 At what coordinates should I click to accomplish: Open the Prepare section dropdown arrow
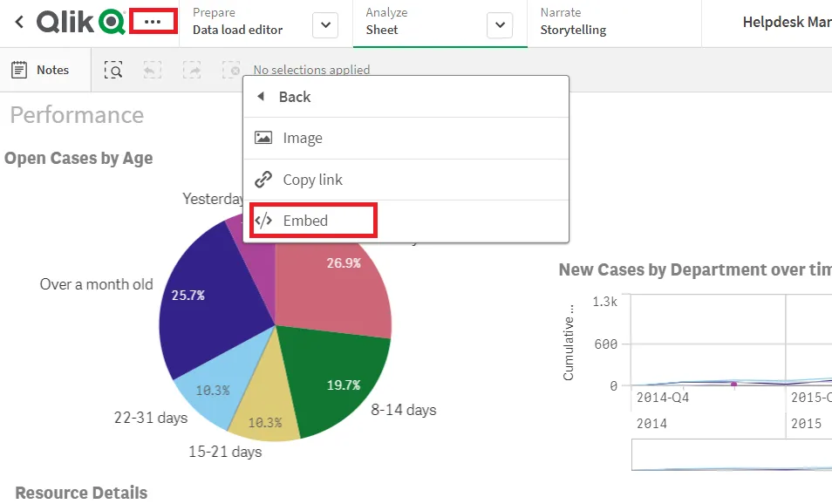(x=324, y=24)
